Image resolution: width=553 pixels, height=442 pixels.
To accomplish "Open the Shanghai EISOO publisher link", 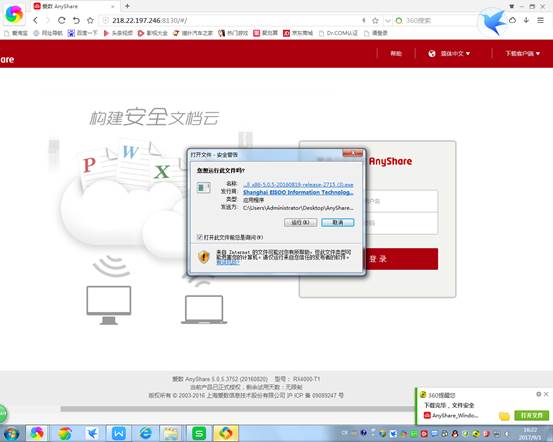I will coord(298,192).
